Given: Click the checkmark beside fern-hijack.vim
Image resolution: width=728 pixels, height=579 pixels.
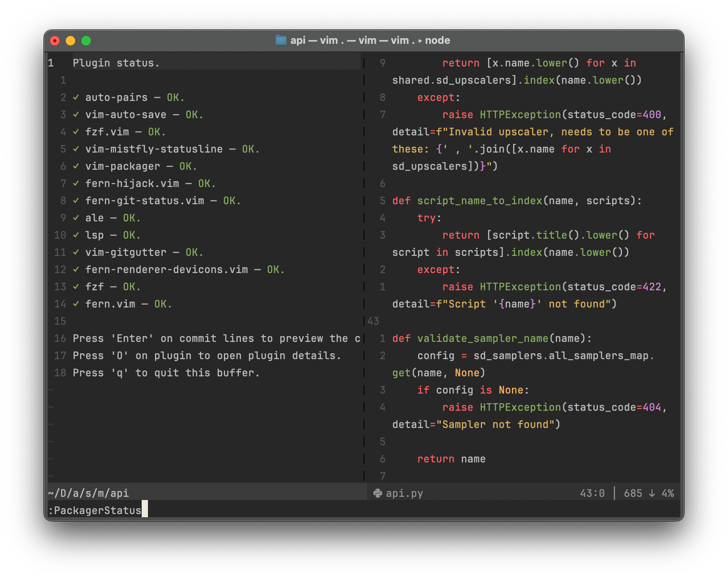Looking at the screenshot, I should [76, 183].
